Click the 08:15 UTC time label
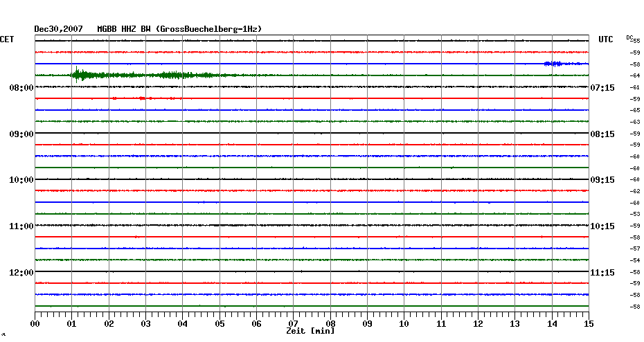 (602, 134)
